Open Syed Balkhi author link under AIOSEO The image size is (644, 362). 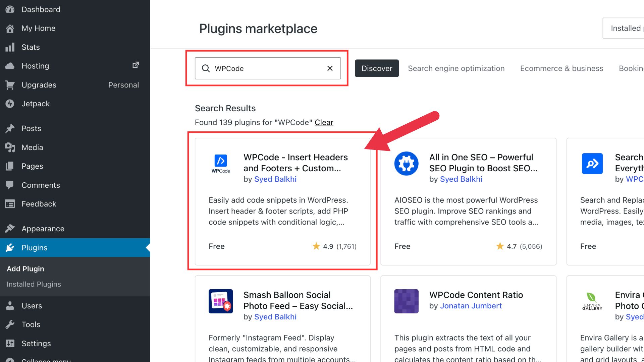pos(461,179)
